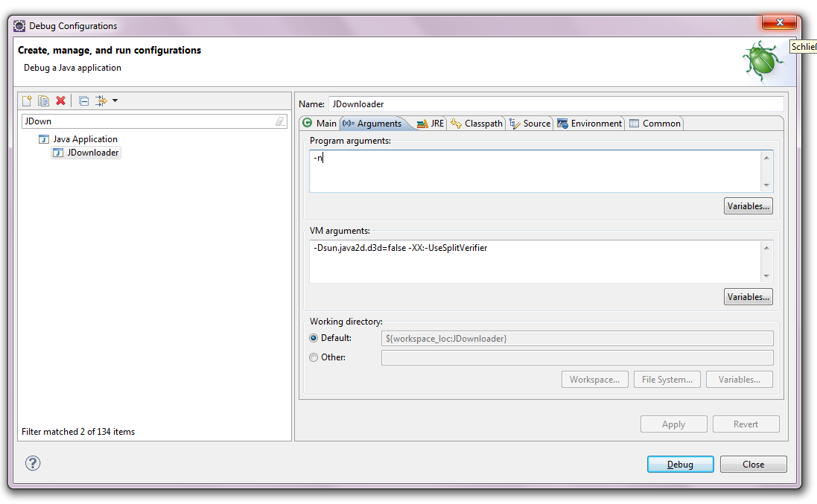Click in the VM arguments text area
Viewport: 817px width, 504px height.
(x=534, y=262)
